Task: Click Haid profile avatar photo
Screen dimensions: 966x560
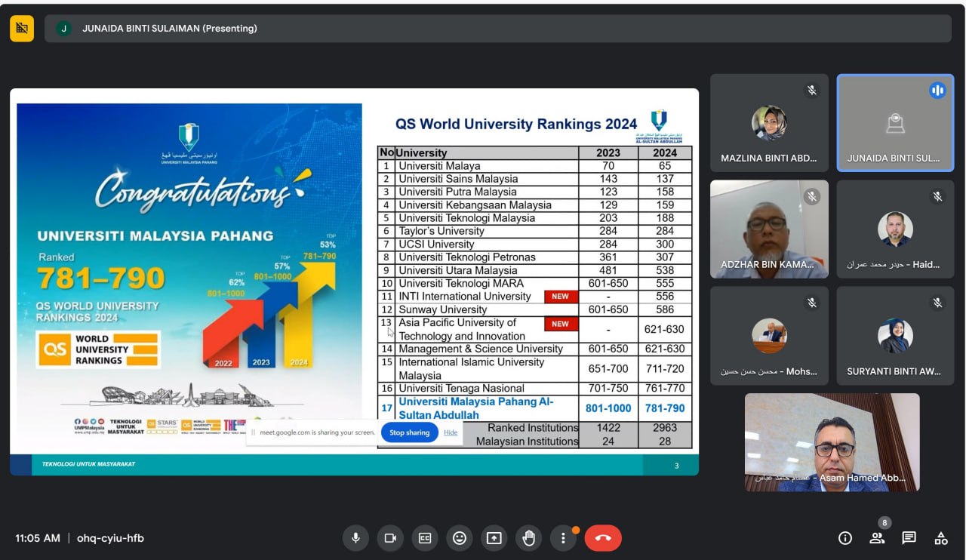Action: pyautogui.click(x=895, y=229)
